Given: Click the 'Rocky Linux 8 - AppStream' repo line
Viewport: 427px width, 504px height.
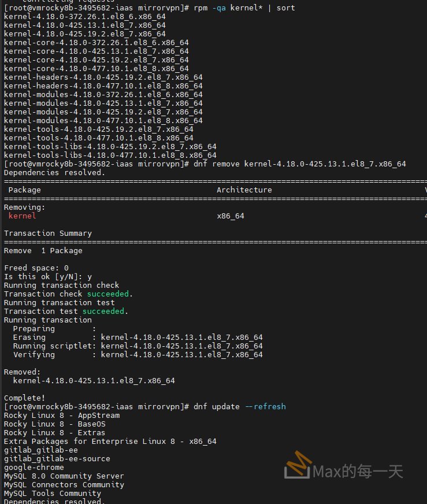Looking at the screenshot, I should point(61,416).
